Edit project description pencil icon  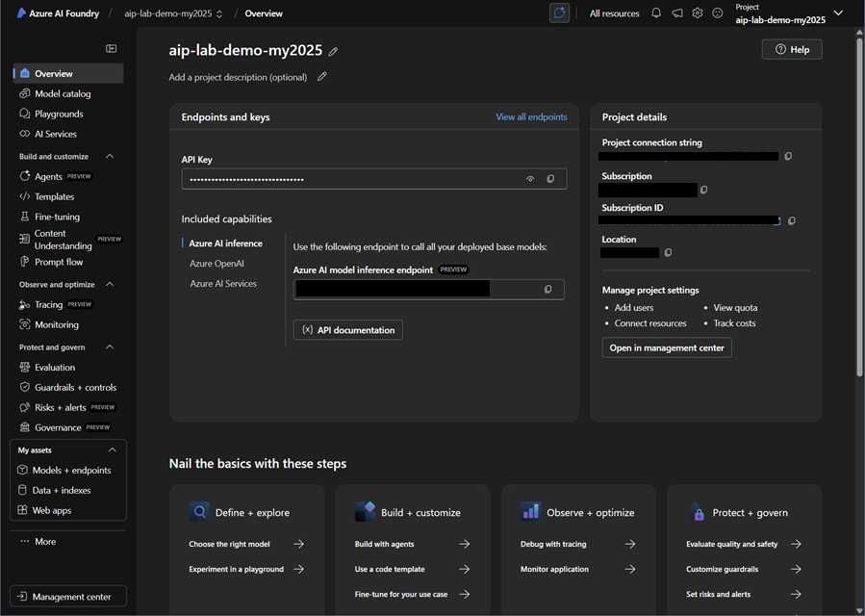(322, 77)
